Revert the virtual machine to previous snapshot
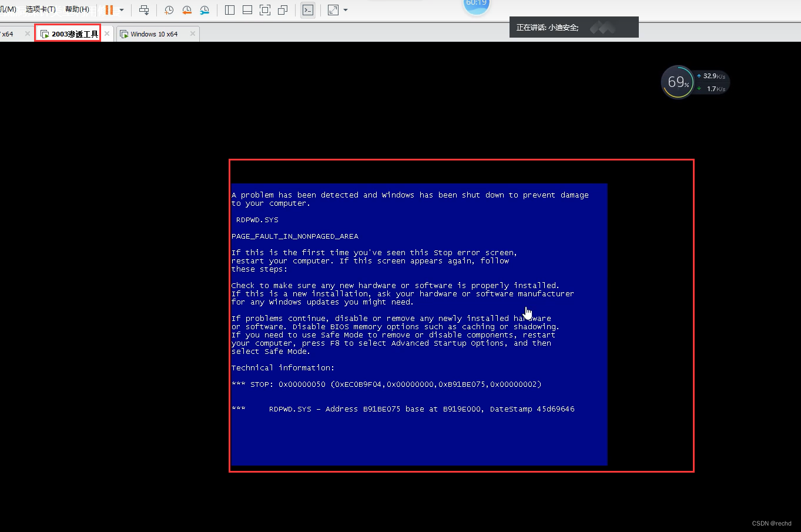The height and width of the screenshot is (532, 801). coord(187,10)
